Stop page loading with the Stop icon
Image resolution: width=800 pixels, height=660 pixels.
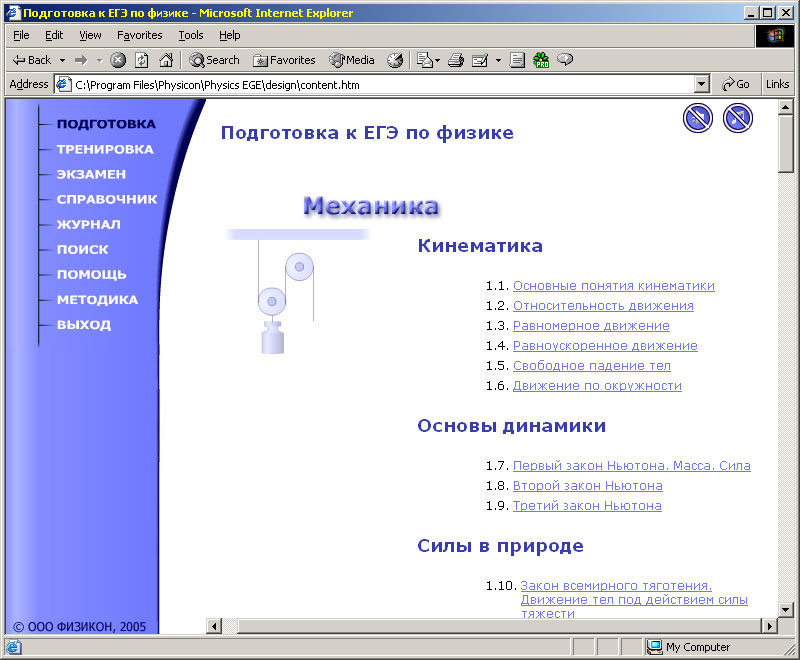click(118, 60)
